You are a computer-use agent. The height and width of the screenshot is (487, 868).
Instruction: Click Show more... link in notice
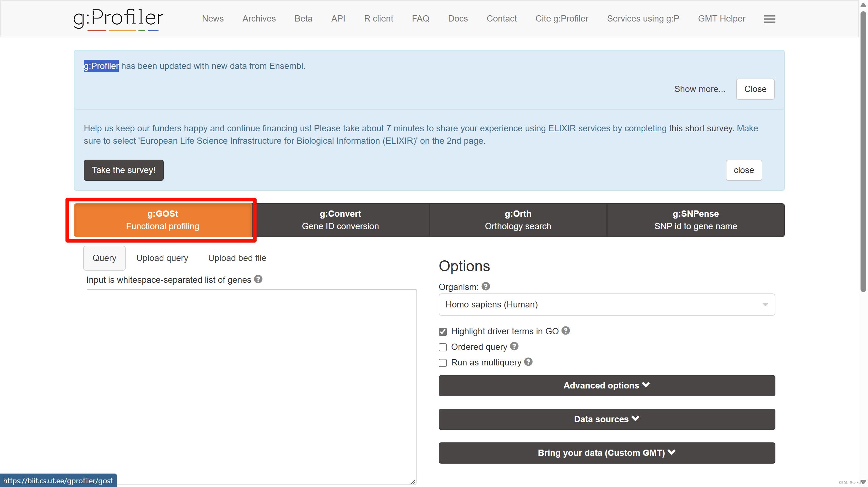tap(700, 89)
